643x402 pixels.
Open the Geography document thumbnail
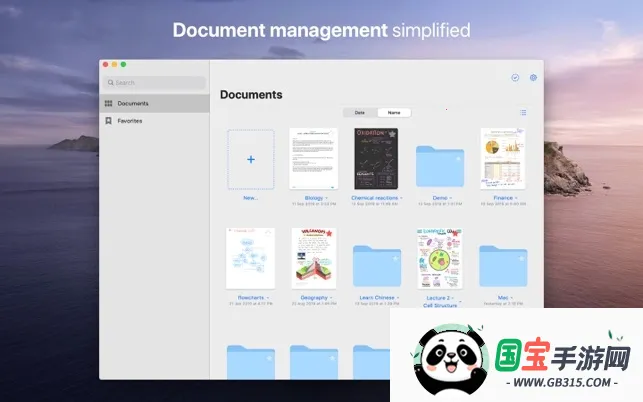[x=314, y=258]
